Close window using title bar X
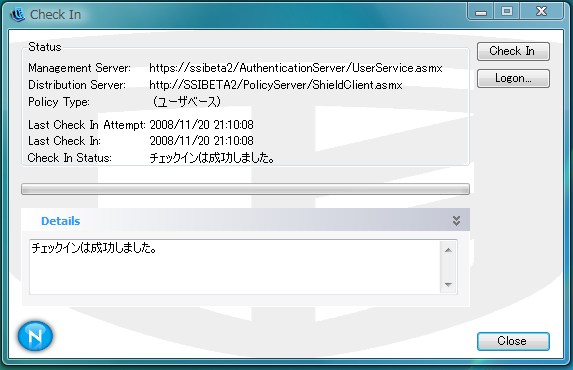Viewport: 573px width, 370px height. tap(542, 11)
